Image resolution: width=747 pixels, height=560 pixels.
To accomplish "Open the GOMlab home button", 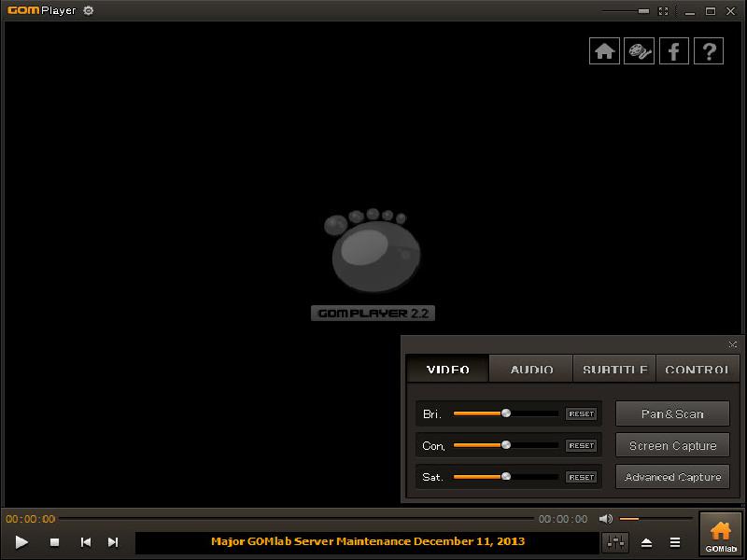I will tap(720, 535).
